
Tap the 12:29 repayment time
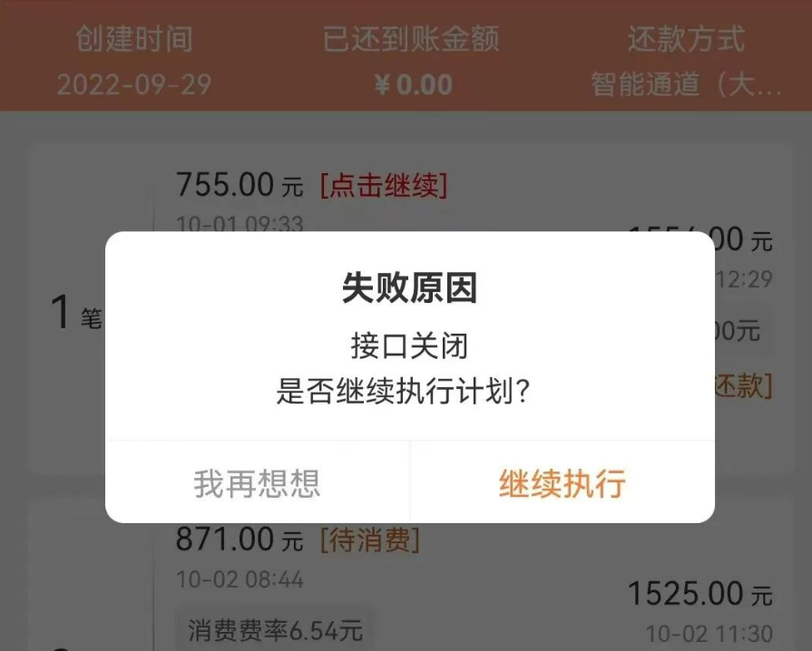point(744,279)
